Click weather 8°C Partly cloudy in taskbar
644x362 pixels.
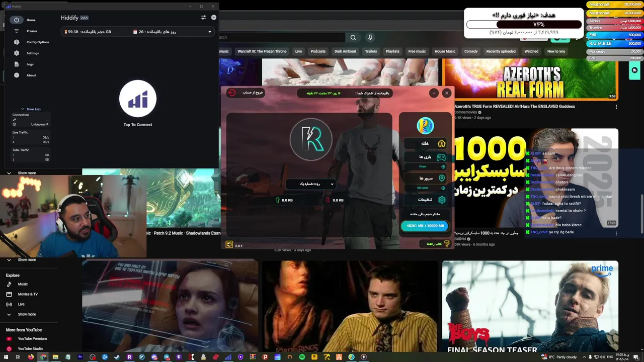(x=559, y=357)
